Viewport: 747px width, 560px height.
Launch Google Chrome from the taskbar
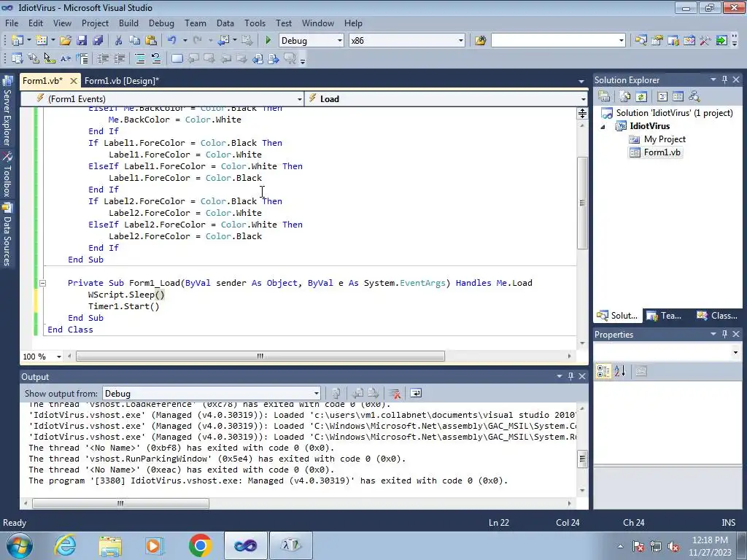200,545
